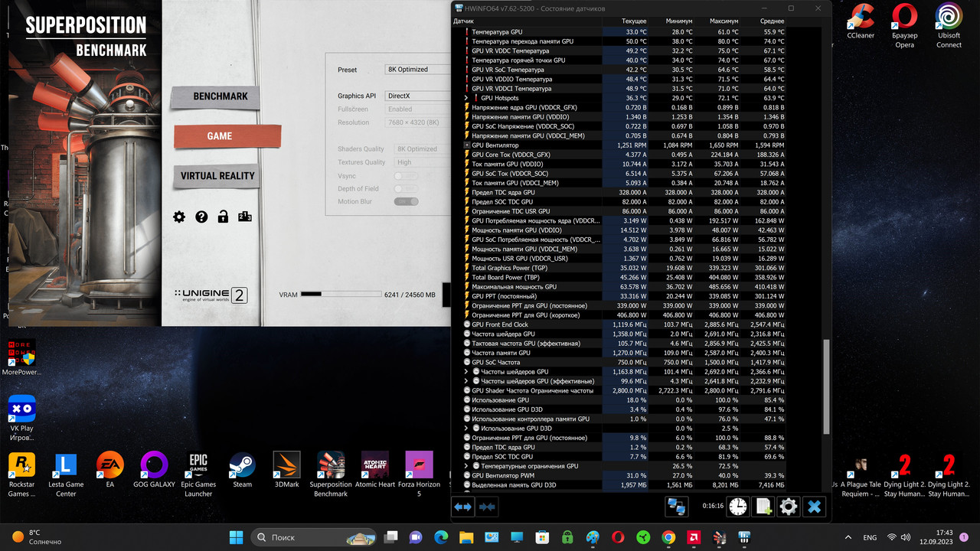Viewport: 980px width, 551px height.
Task: Open HWiNFO network monitoring computers icon
Action: click(x=677, y=507)
